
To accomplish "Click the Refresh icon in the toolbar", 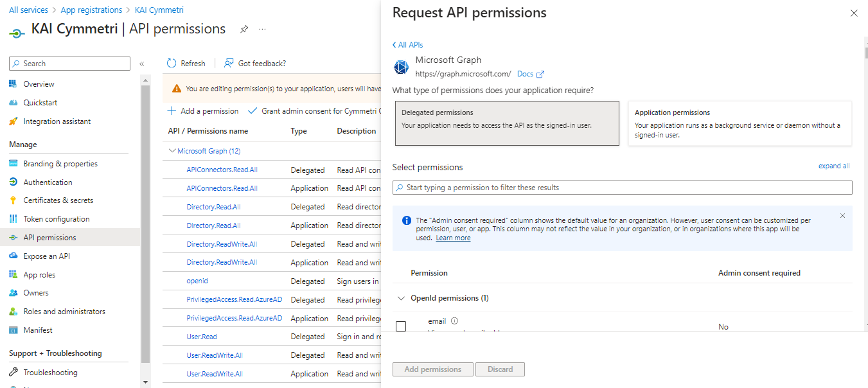I will (x=172, y=64).
